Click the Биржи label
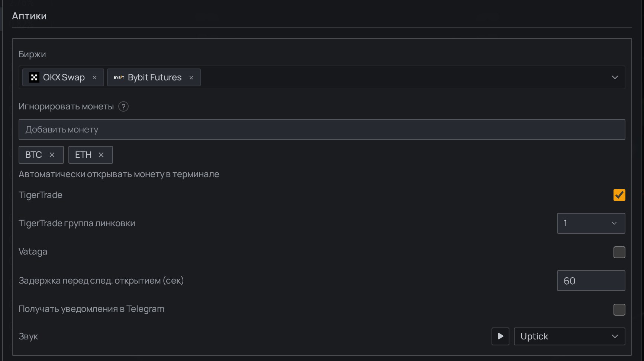 click(x=32, y=54)
